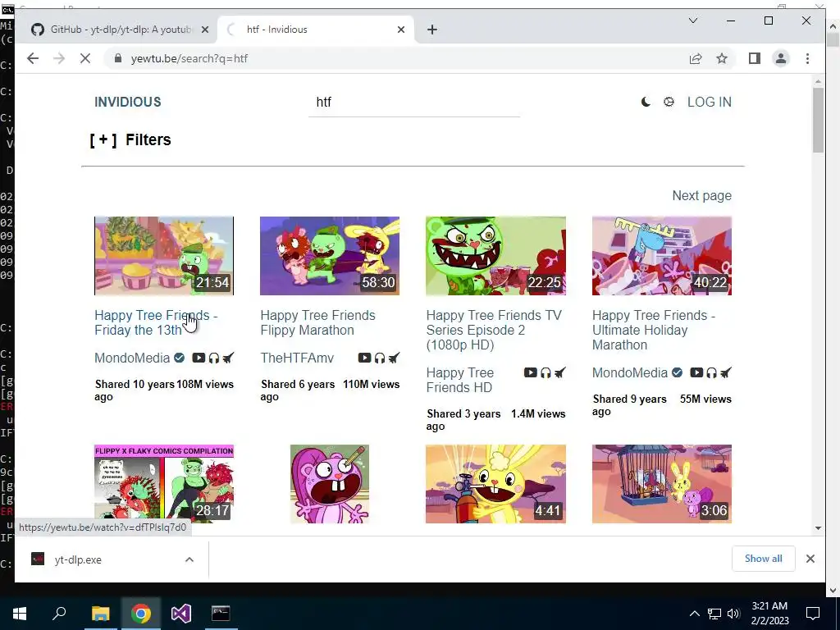Click the LOG IN link
The height and width of the screenshot is (630, 840).
coord(710,102)
